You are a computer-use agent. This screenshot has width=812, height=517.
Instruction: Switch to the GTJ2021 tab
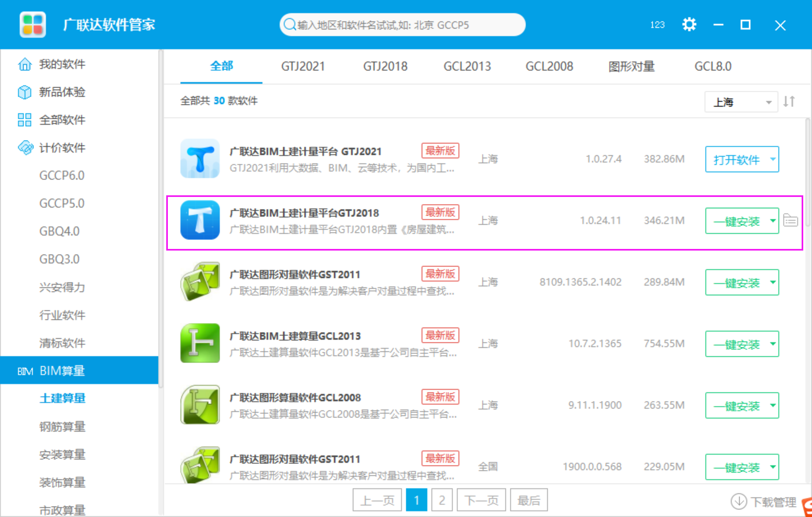point(303,66)
